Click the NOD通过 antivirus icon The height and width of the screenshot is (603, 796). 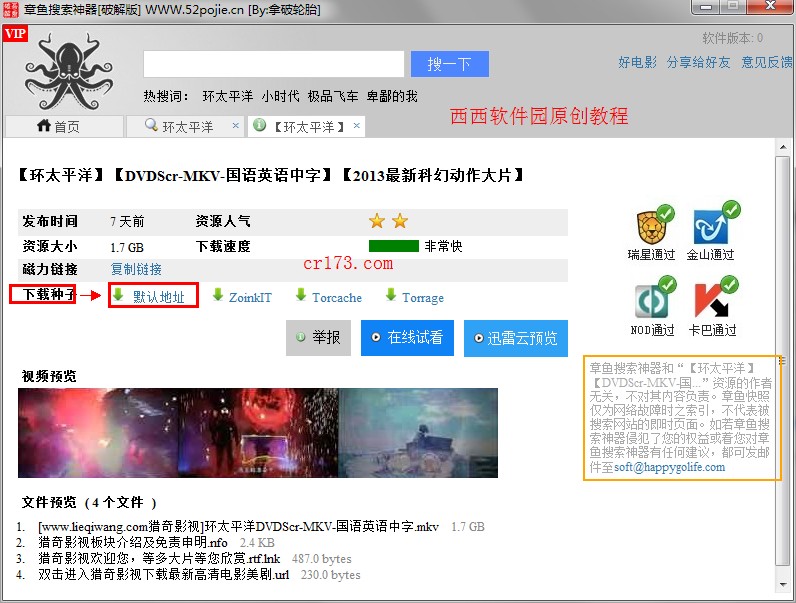click(x=654, y=298)
